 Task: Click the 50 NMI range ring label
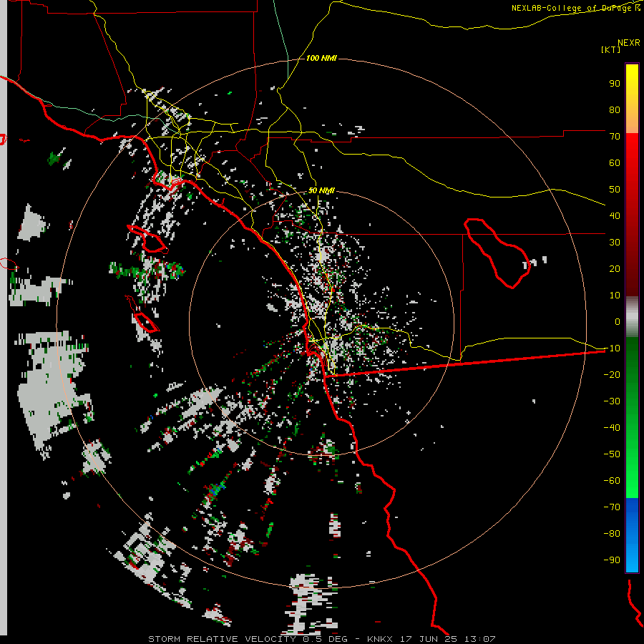(x=321, y=190)
